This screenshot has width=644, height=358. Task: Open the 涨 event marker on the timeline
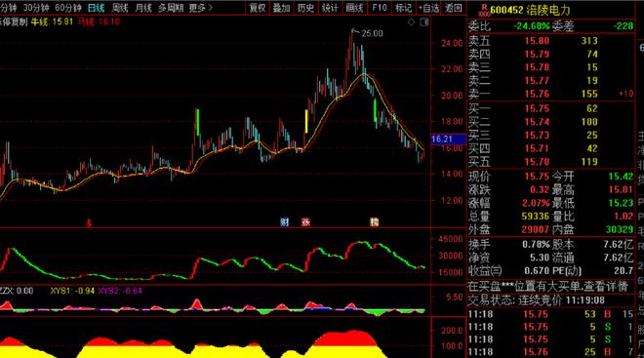point(305,222)
